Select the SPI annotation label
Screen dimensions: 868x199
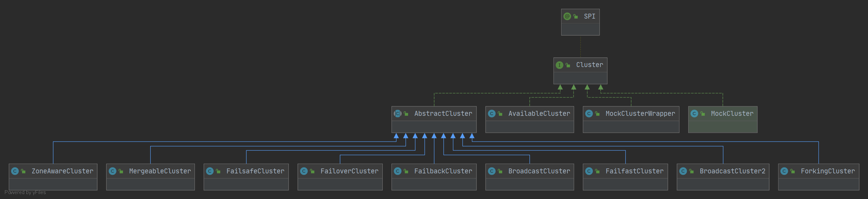click(x=590, y=16)
